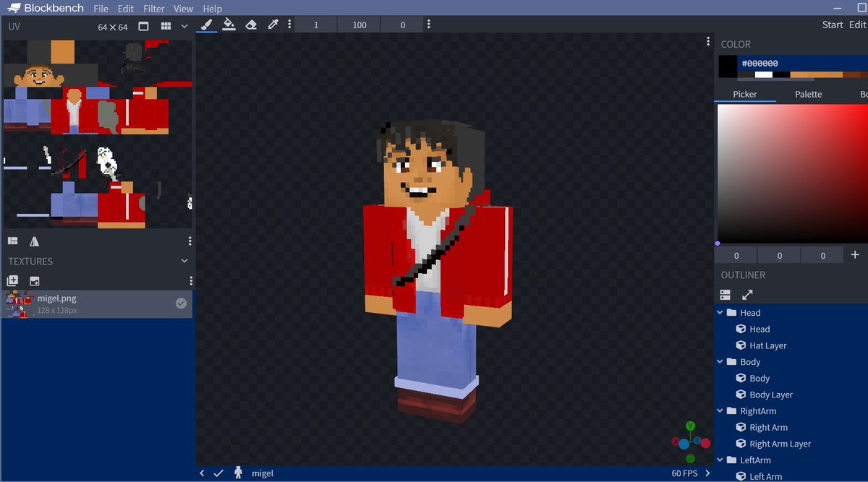The image size is (868, 482).
Task: Click the mirror UV icon
Action: pos(34,241)
